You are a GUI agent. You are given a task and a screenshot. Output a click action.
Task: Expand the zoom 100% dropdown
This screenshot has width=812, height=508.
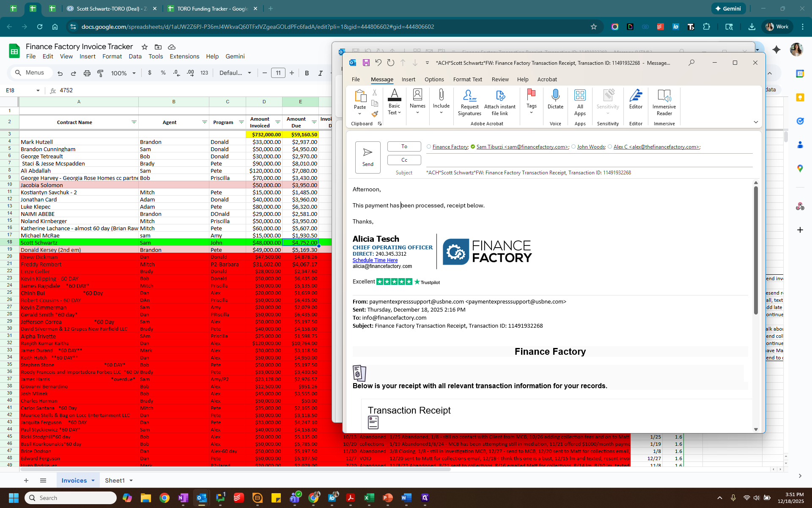pyautogui.click(x=123, y=73)
